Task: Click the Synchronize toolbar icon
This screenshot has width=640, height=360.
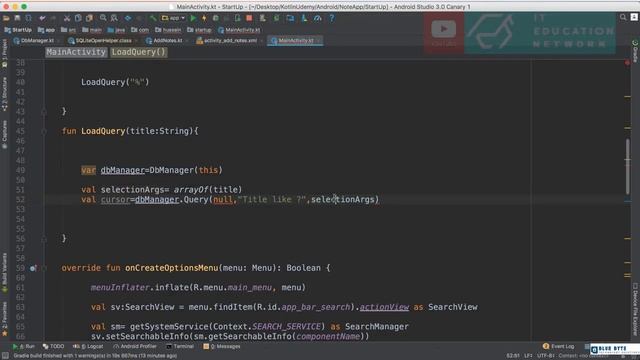Action: coord(29,18)
